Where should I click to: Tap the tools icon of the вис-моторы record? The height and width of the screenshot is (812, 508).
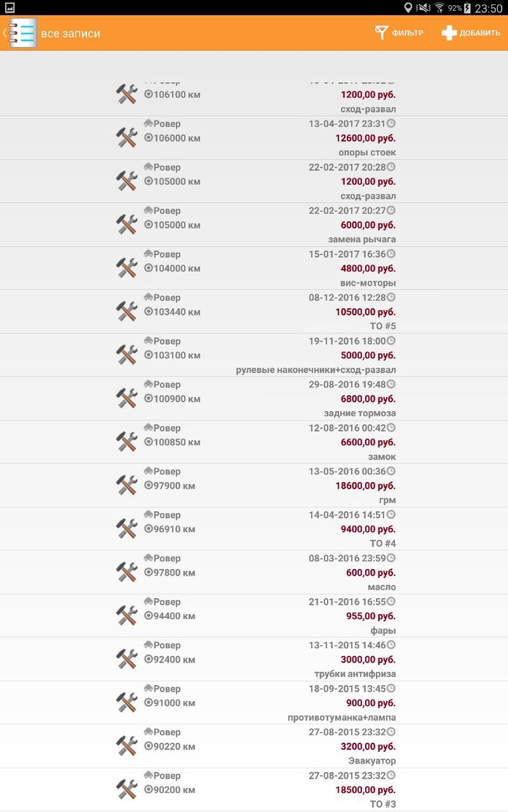[127, 268]
